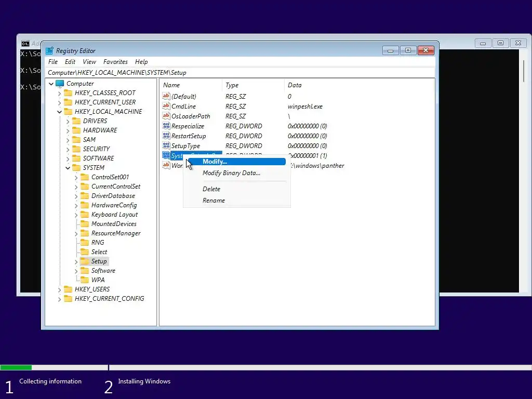Open the Help menu

click(141, 62)
